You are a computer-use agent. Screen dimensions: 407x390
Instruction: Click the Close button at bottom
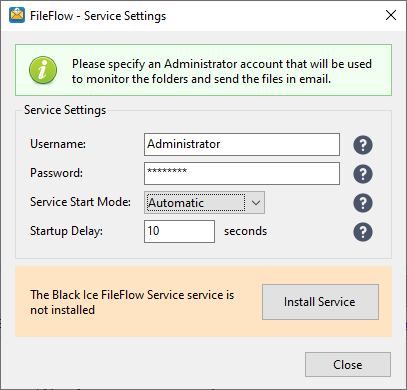[x=348, y=364]
